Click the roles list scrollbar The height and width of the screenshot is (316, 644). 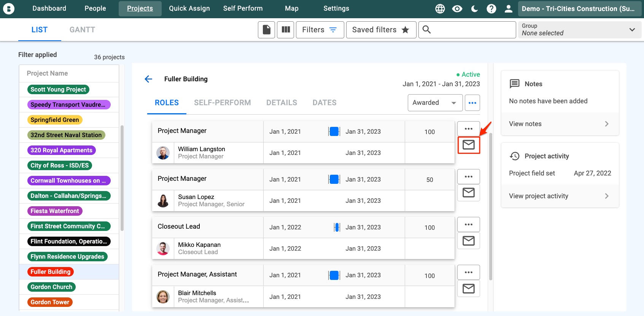pyautogui.click(x=491, y=207)
